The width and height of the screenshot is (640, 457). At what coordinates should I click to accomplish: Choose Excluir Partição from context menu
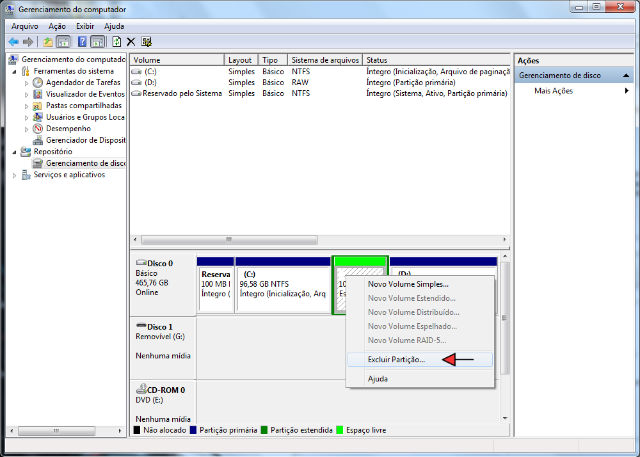click(420, 359)
